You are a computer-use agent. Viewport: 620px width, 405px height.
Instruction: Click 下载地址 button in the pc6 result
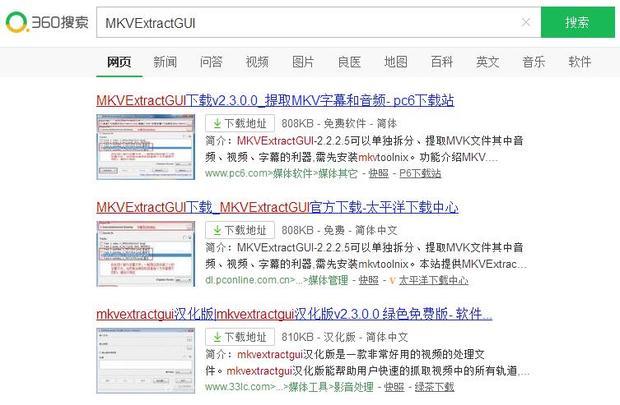coord(240,123)
